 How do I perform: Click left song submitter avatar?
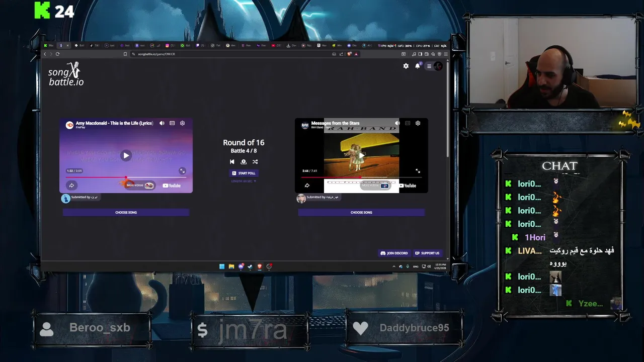pos(65,198)
